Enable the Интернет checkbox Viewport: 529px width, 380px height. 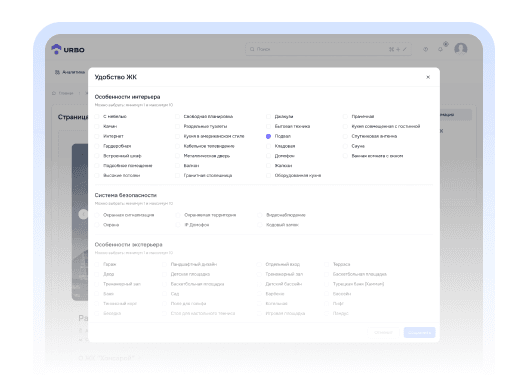tap(97, 136)
